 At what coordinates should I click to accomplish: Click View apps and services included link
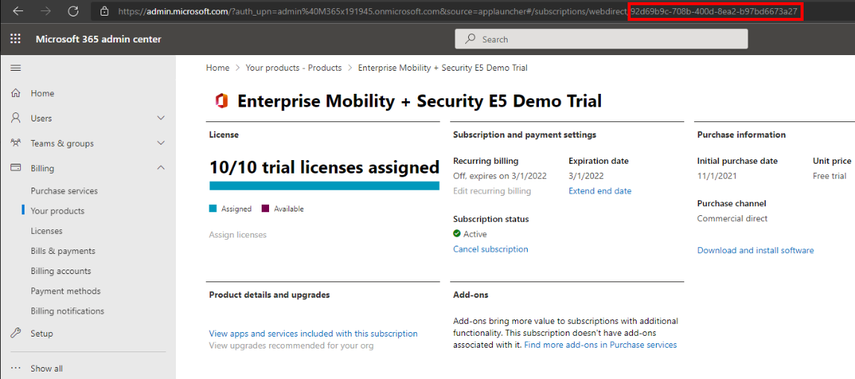313,333
